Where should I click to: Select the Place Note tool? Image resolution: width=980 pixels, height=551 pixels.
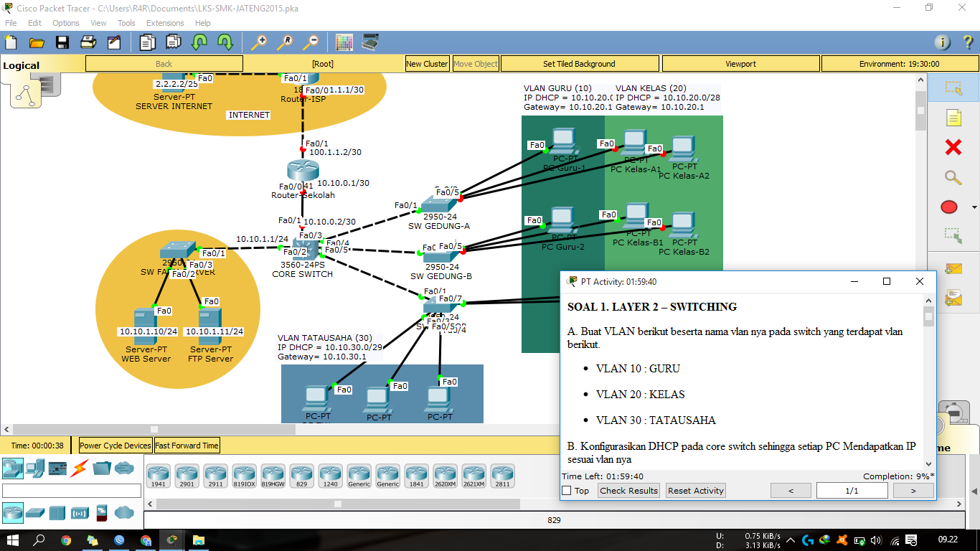[x=953, y=118]
